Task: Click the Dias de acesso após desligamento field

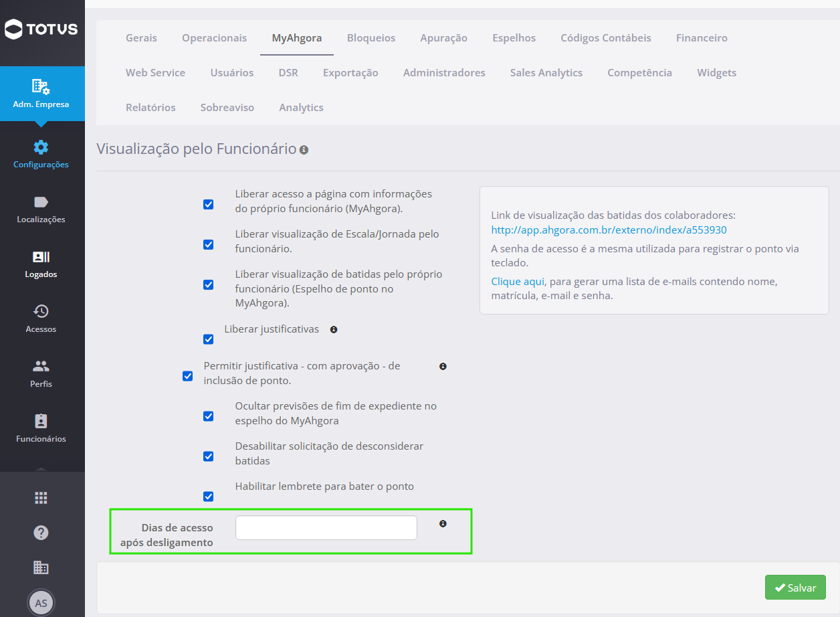Action: [x=326, y=528]
